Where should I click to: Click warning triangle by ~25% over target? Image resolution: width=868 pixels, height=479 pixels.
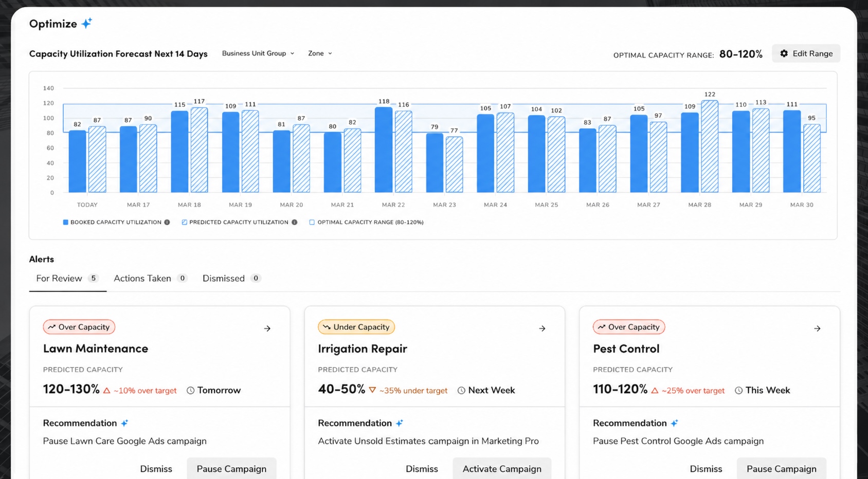click(x=655, y=391)
